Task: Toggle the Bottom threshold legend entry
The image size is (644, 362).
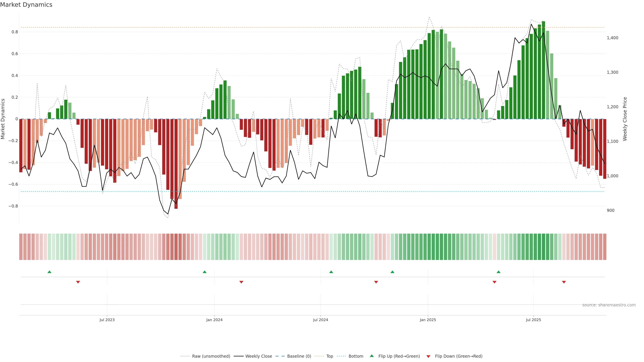Action: click(x=356, y=356)
